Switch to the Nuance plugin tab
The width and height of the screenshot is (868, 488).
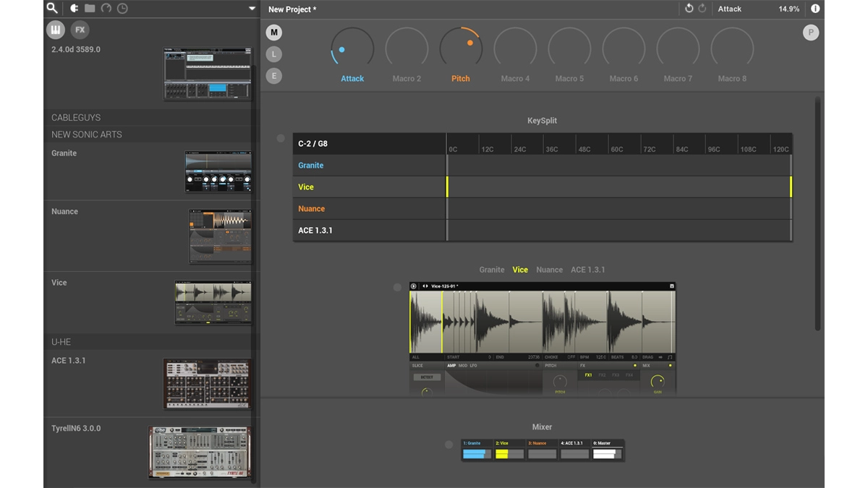point(549,270)
